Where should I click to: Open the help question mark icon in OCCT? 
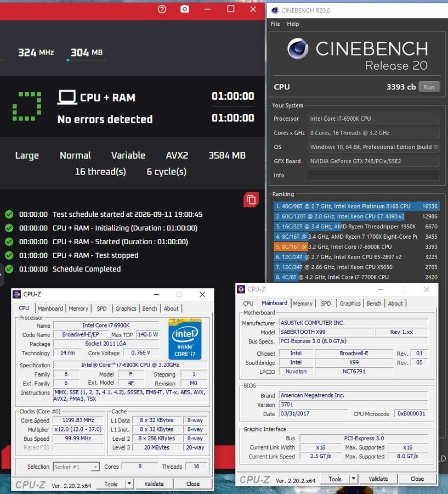pos(162,9)
